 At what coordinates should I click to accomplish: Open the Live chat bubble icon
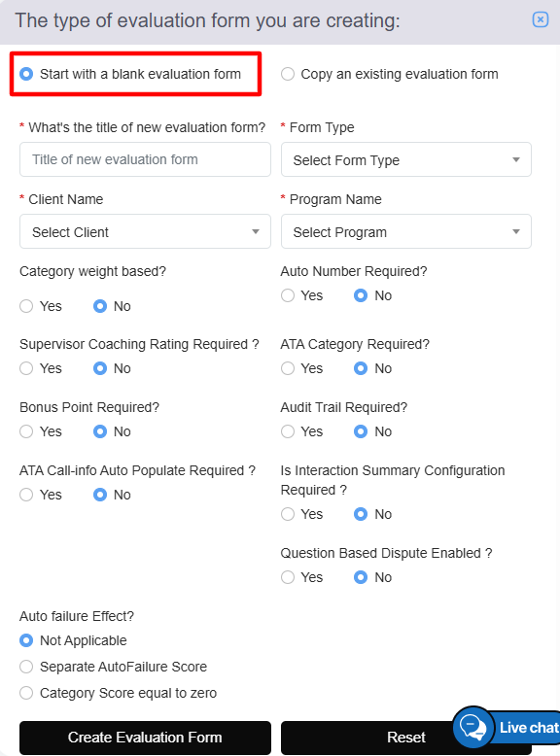[x=473, y=727]
